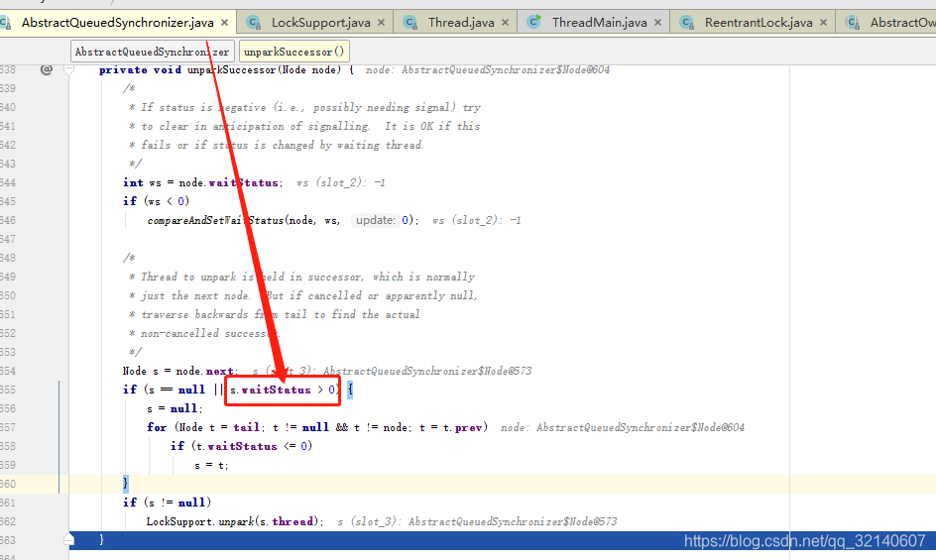Click the ReentrantLock.java class file icon

click(687, 23)
